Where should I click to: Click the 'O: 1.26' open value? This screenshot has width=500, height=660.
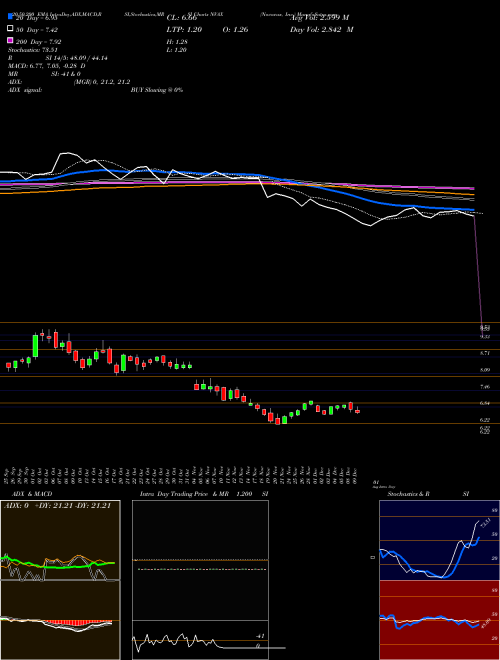click(x=235, y=29)
